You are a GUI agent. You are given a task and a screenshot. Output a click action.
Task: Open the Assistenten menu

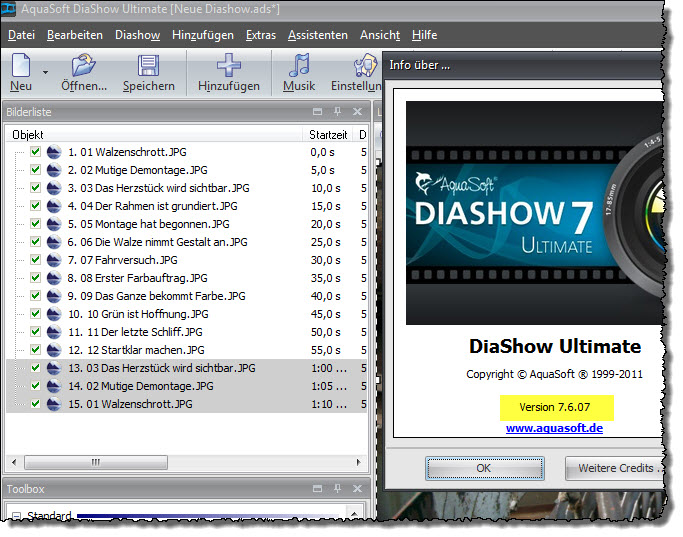[317, 35]
